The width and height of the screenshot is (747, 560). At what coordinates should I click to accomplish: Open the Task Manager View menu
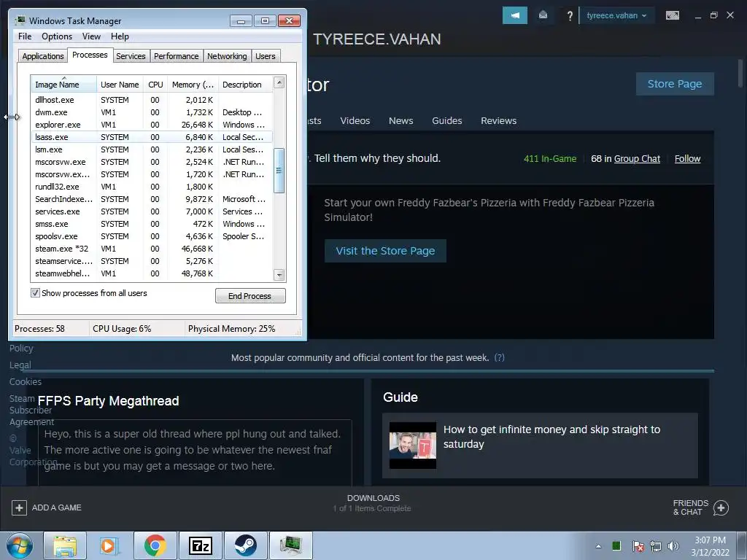click(x=91, y=36)
